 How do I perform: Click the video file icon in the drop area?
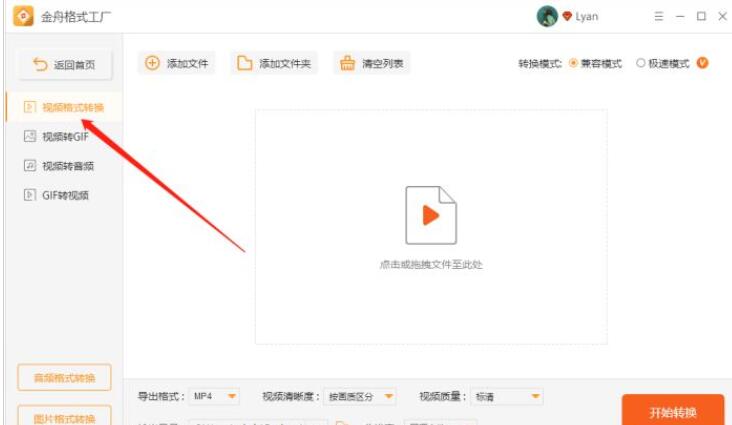click(x=430, y=215)
